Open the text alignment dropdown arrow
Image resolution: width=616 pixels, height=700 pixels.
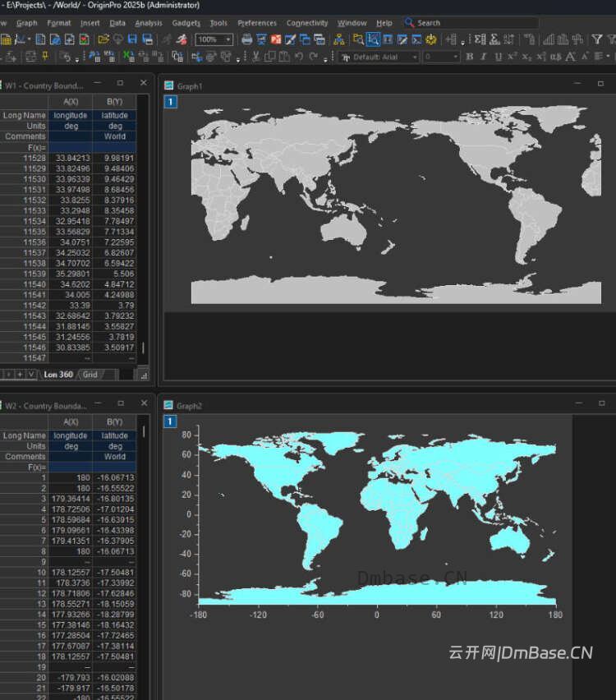(x=608, y=57)
